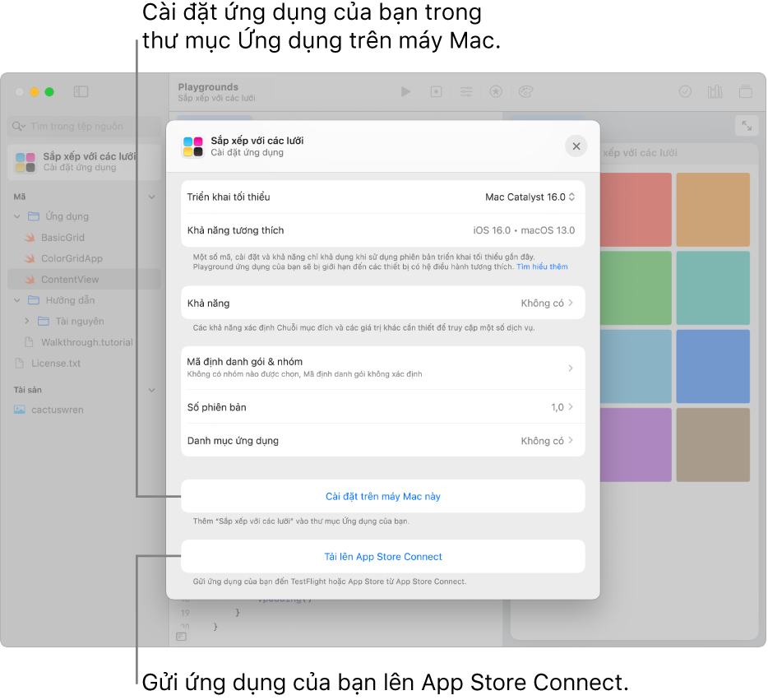The width and height of the screenshot is (768, 700).
Task: Open the sliders settings icon in toolbar
Action: pyautogui.click(x=466, y=91)
